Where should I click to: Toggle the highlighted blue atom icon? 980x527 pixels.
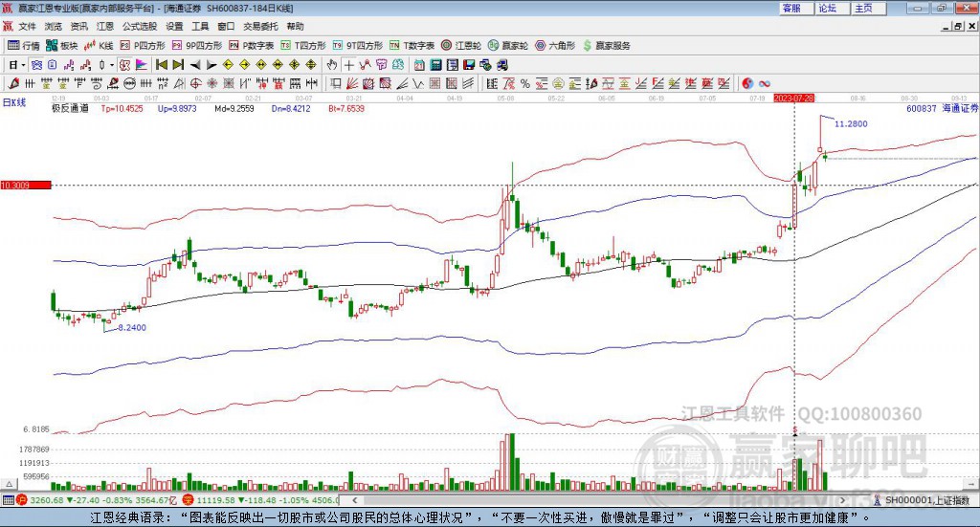36,65
